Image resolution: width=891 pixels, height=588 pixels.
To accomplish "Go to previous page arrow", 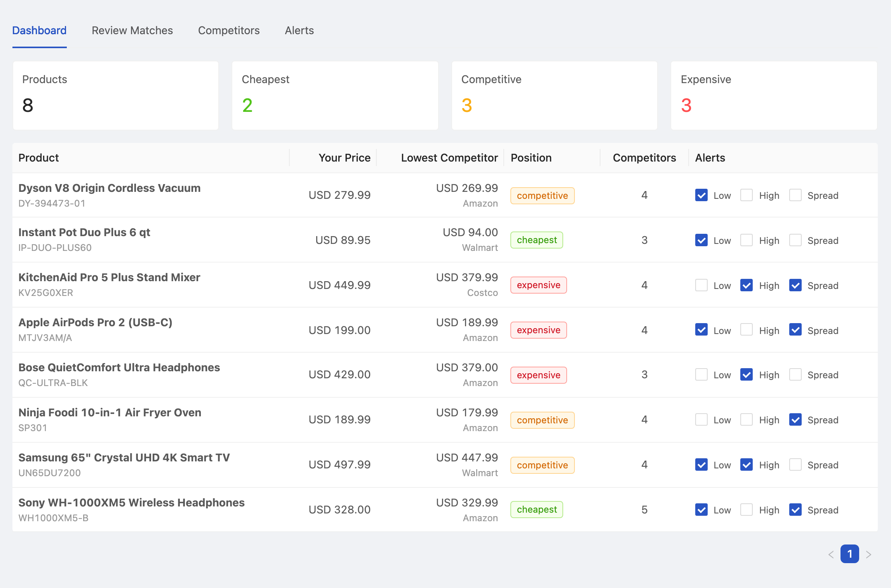I will (x=831, y=554).
